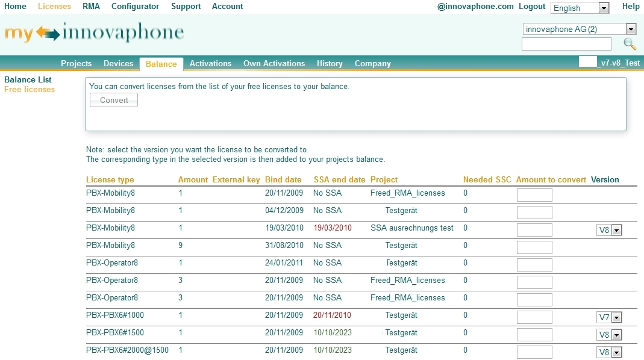The image size is (644, 360).
Task: Click amount to convert field for PBX-Mobility8 31/08/2010
Action: 534,247
